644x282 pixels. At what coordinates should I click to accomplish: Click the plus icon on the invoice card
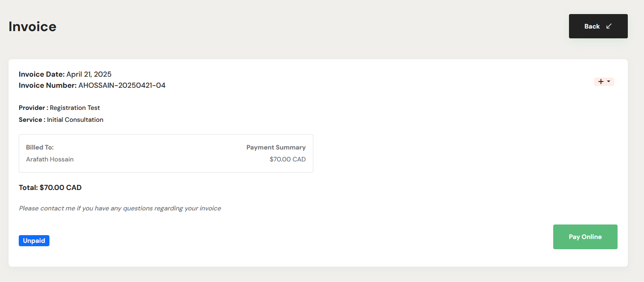pos(601,81)
